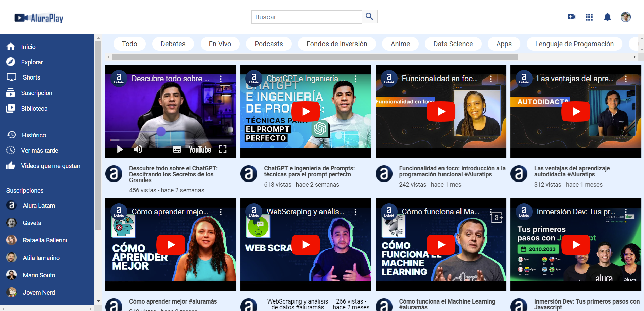Select the En Vivo category filter
Viewport: 644px width, 311px height.
(220, 44)
